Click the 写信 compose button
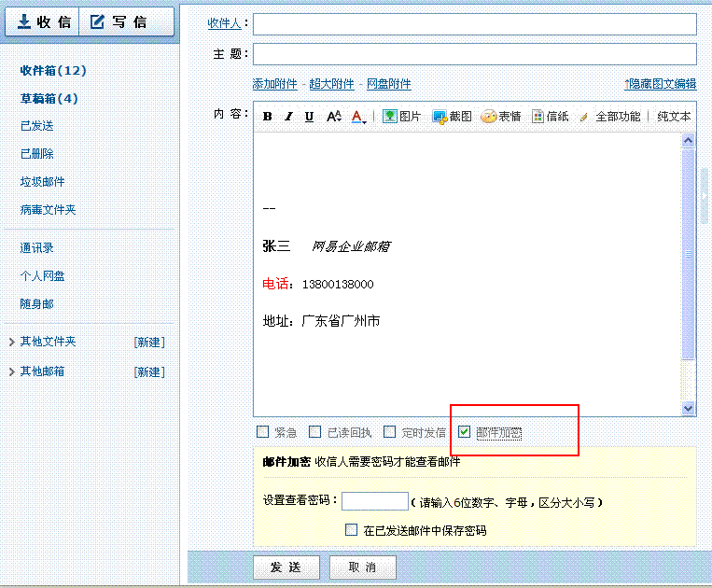This screenshot has width=712, height=588. pyautogui.click(x=127, y=21)
